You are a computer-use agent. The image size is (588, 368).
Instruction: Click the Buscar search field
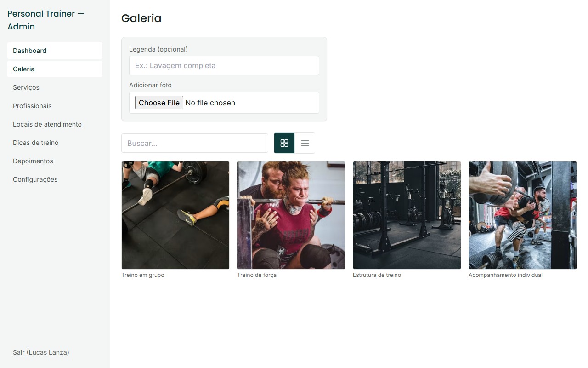(x=195, y=143)
